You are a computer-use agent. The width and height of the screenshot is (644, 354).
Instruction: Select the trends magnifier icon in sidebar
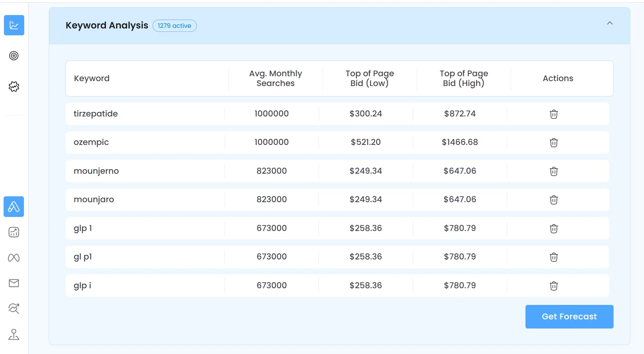click(x=14, y=309)
